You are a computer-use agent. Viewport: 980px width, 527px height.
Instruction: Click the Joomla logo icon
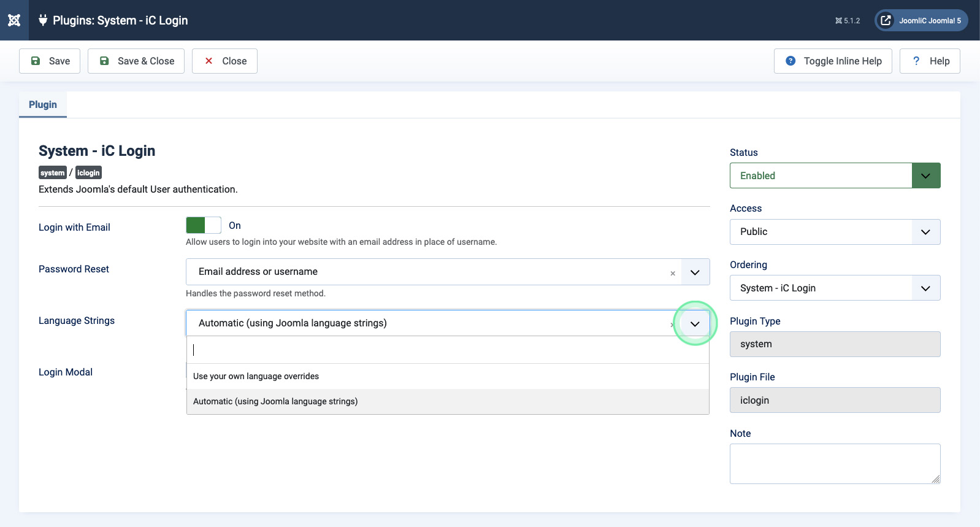point(14,20)
